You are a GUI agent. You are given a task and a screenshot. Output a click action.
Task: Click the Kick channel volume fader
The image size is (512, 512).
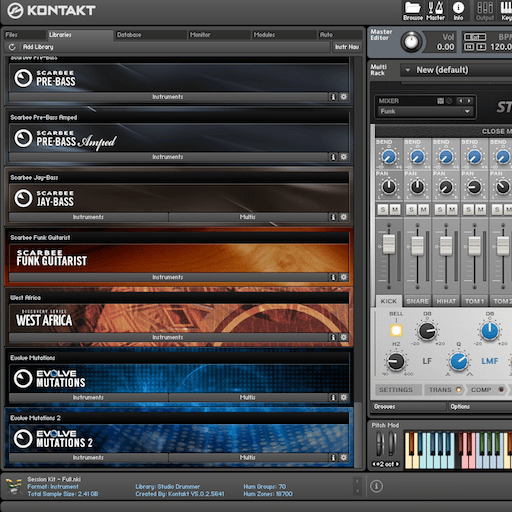pos(389,244)
